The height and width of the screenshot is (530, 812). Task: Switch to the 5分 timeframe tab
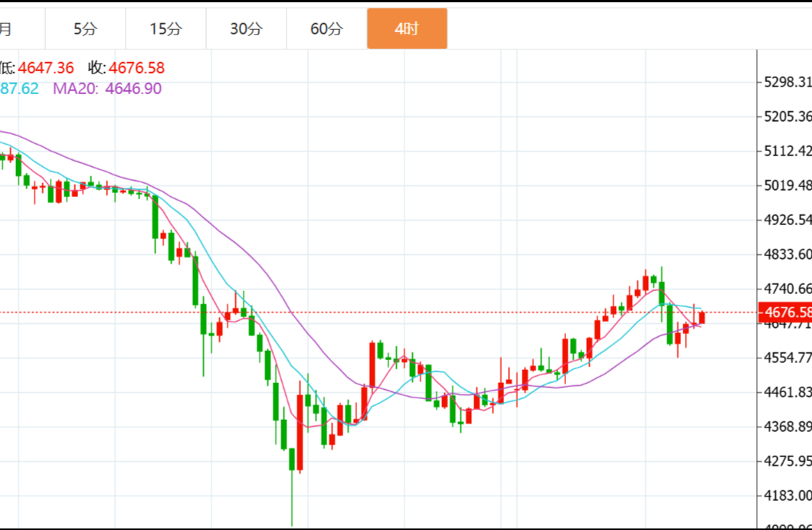tap(85, 29)
